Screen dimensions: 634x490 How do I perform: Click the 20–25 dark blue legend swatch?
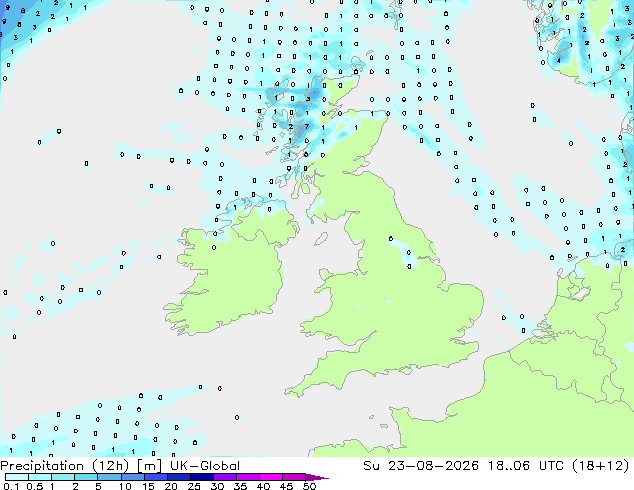[179, 477]
